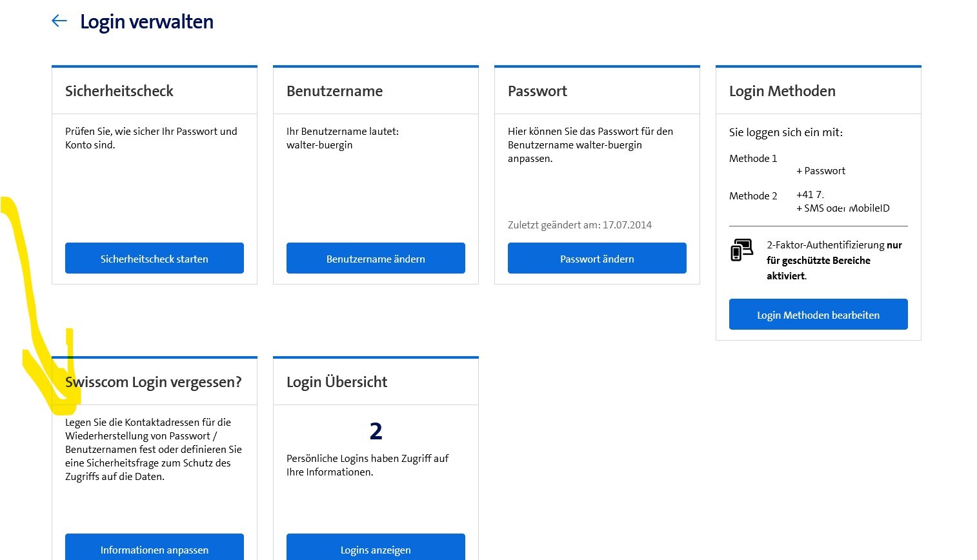Start the Sicherheitscheck
Screen dimensions: 977x560
click(154, 259)
